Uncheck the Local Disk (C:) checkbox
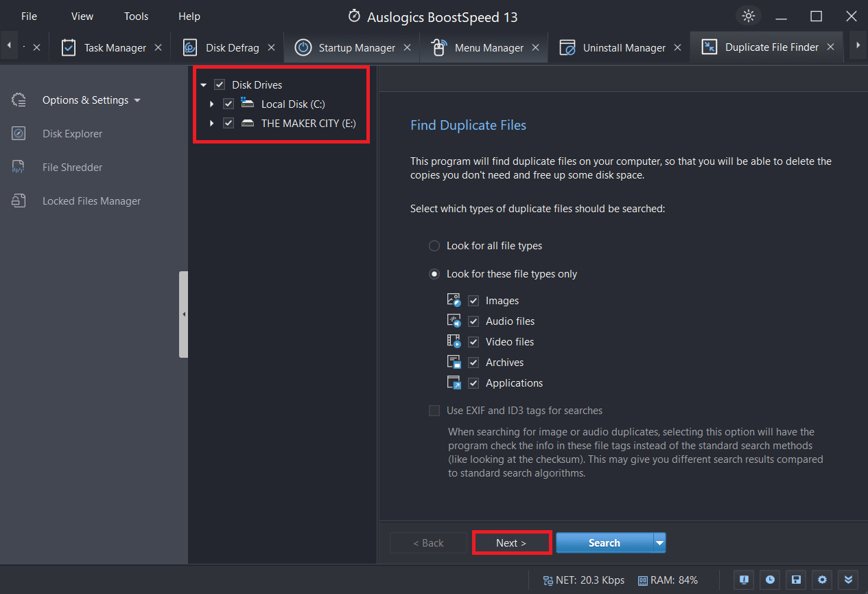The image size is (868, 594). [x=228, y=104]
